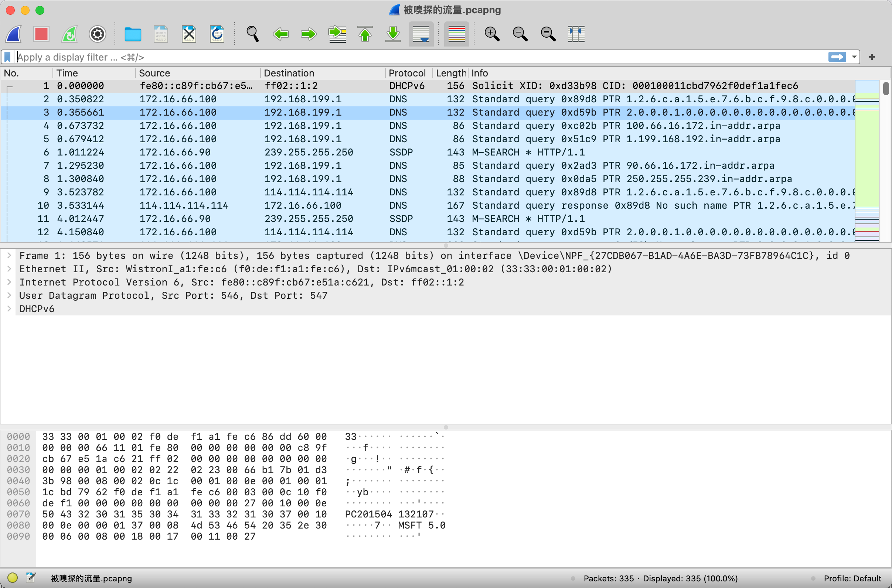
Task: Go to the first packet icon
Action: pyautogui.click(x=365, y=34)
